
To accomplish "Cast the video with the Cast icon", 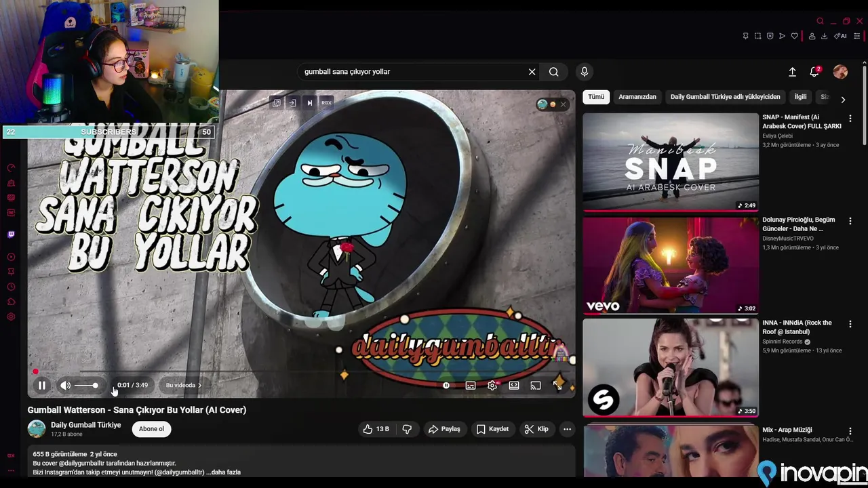I will pyautogui.click(x=536, y=386).
